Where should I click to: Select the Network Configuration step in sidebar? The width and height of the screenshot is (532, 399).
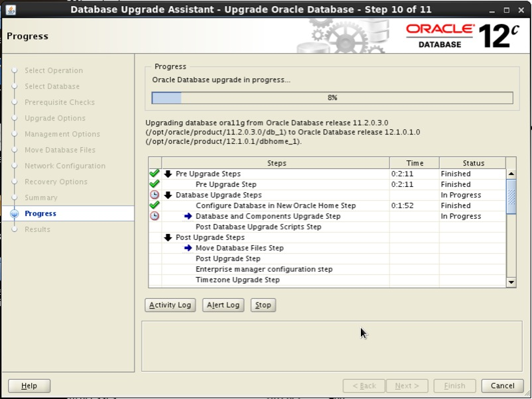[x=65, y=166]
